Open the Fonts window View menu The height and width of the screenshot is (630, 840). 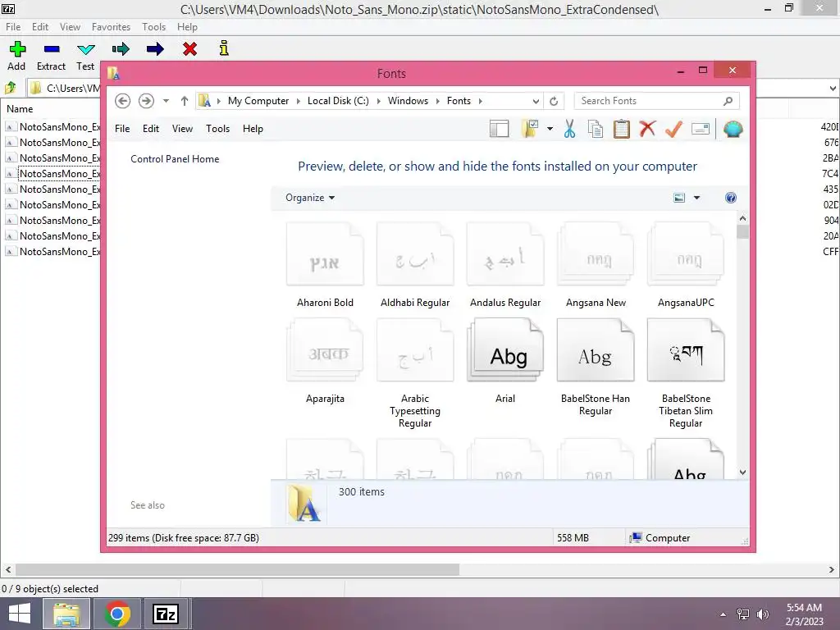(182, 129)
